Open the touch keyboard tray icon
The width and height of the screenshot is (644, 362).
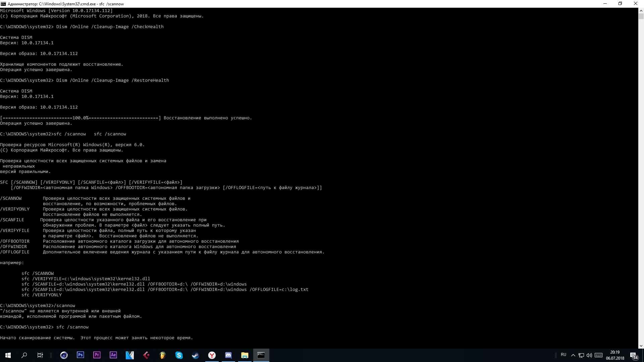point(598,355)
